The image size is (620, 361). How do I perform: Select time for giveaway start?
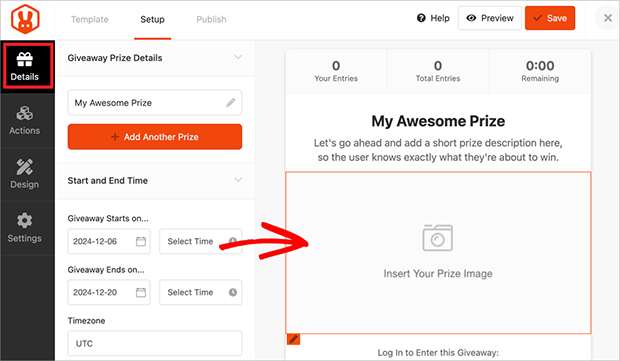click(201, 241)
